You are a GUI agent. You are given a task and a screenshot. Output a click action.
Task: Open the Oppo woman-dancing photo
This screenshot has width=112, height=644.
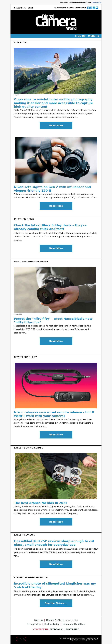[55, 71]
